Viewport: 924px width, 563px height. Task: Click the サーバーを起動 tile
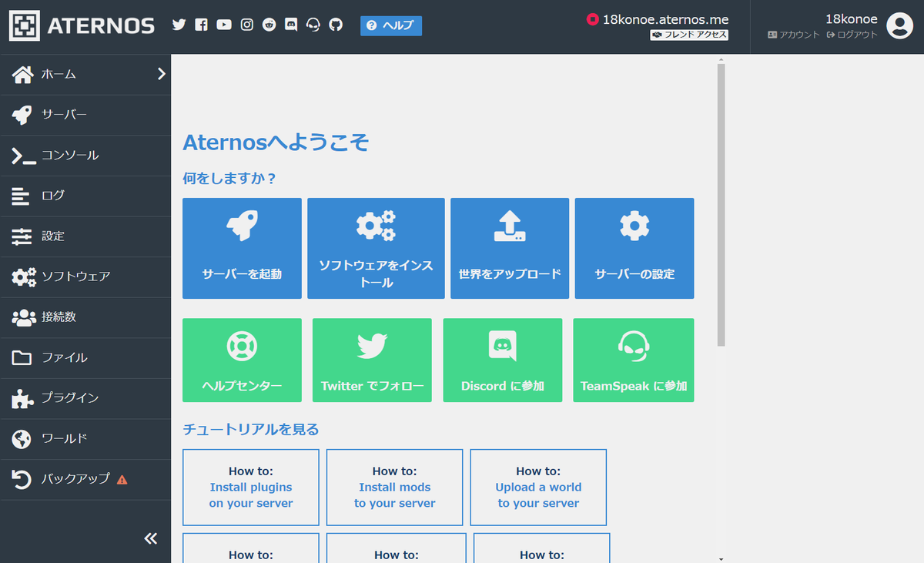coord(242,248)
